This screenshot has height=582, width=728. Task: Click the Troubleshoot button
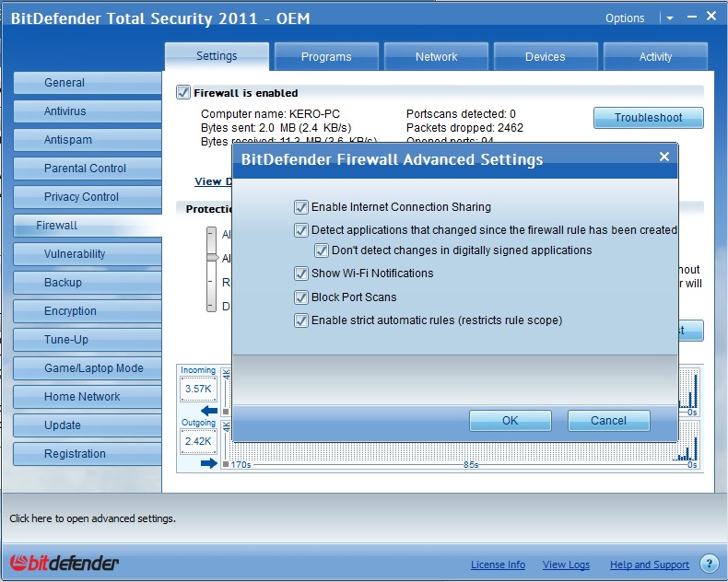[649, 118]
